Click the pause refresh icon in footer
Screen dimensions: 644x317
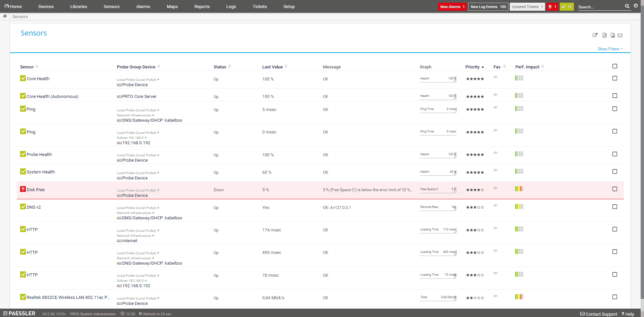140,314
